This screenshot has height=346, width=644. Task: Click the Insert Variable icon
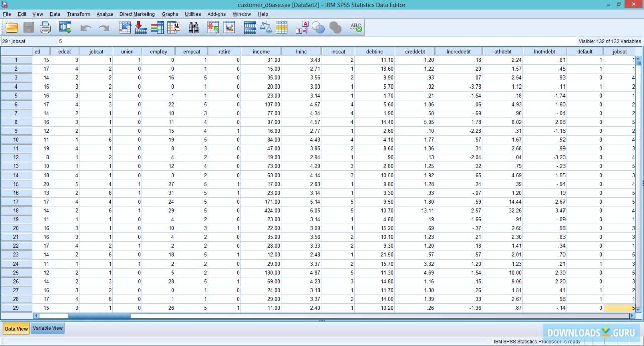coord(229,27)
